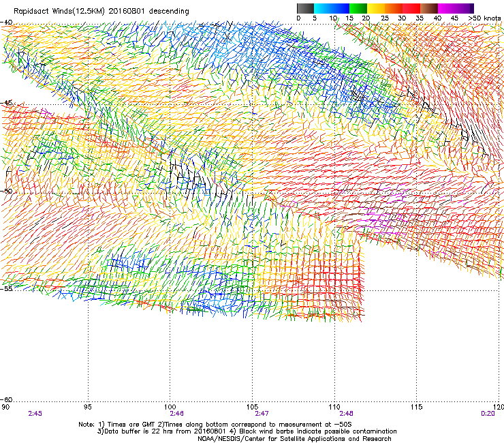
Task: Click the 115 longitude axis label
Action: (x=417, y=407)
